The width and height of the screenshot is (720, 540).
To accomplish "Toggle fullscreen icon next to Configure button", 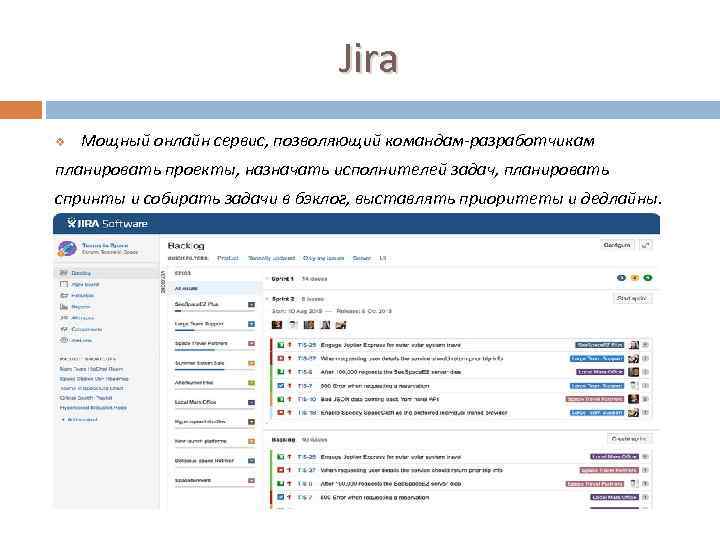I will 646,245.
